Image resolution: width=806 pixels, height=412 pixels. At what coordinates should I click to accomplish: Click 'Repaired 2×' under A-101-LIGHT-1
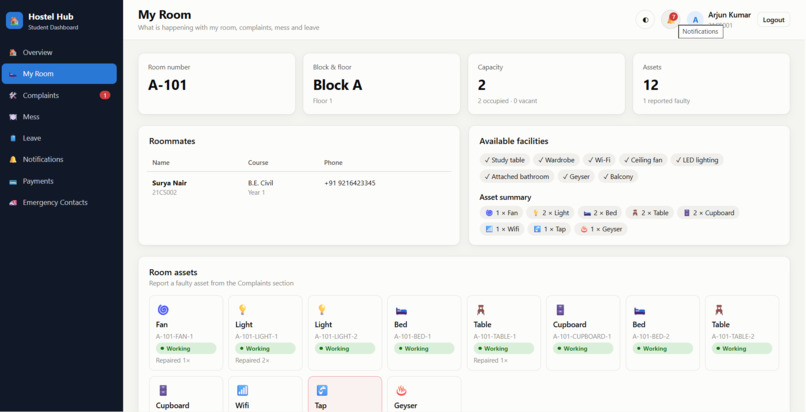tap(252, 361)
